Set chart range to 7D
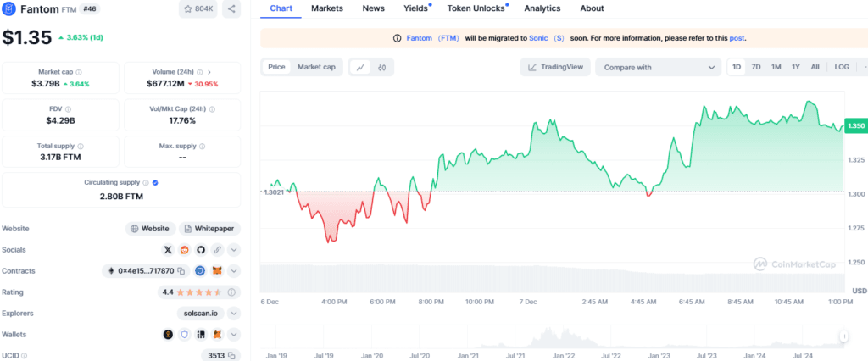 (x=755, y=67)
